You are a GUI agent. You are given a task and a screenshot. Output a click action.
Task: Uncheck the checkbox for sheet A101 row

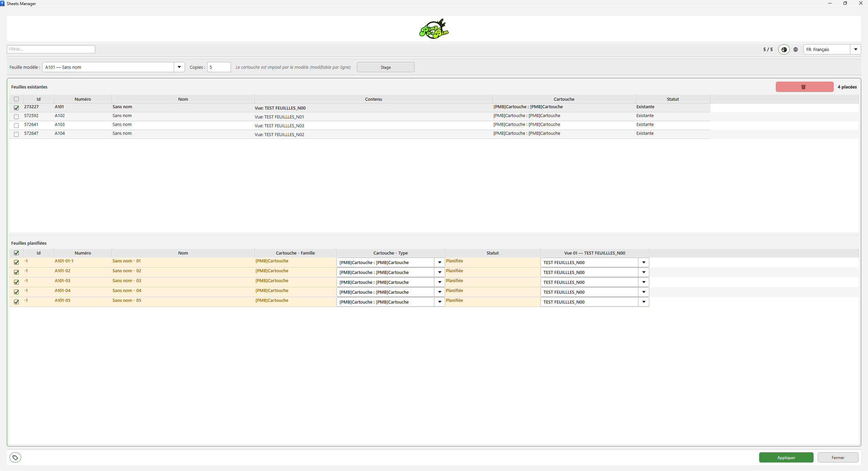[16, 108]
